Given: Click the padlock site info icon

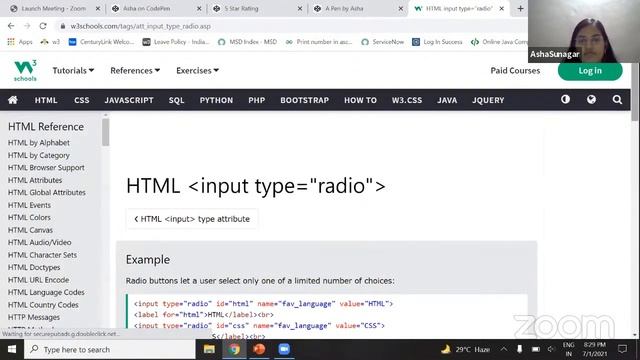Looking at the screenshot, I should click(62, 26).
